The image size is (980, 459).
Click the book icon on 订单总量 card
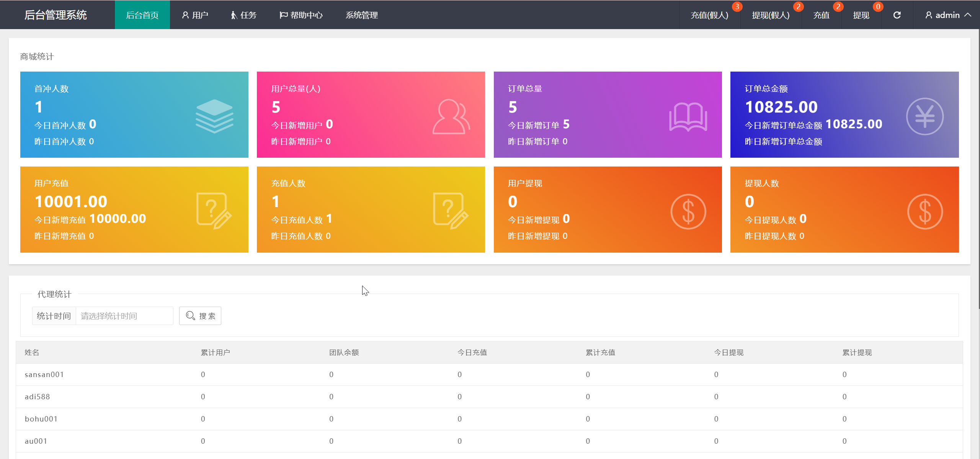(x=688, y=116)
